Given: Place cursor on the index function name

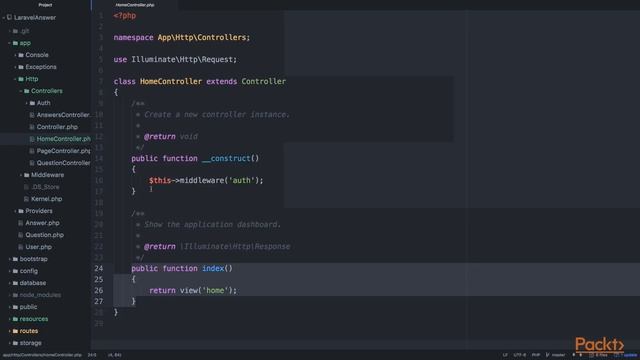Looking at the screenshot, I should point(213,269).
